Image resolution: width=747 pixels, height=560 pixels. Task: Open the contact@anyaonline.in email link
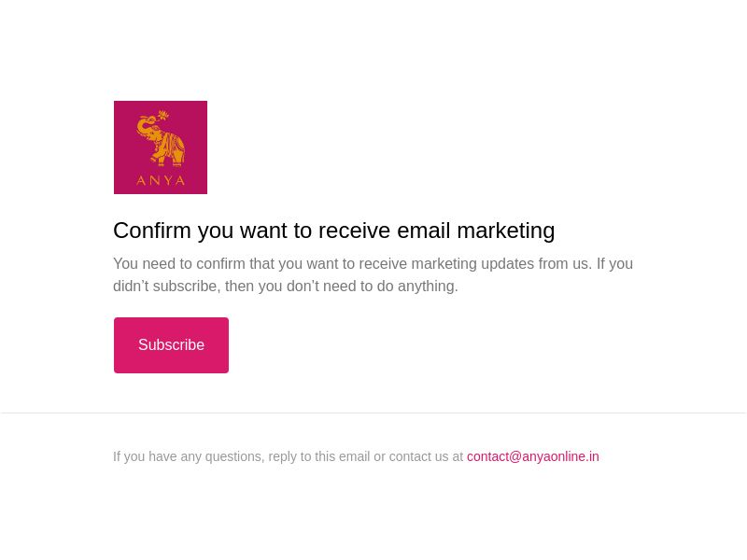click(x=532, y=456)
